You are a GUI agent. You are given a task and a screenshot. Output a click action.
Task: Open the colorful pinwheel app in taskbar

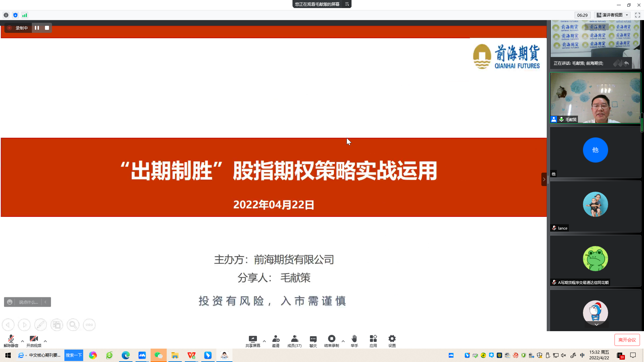(93, 355)
